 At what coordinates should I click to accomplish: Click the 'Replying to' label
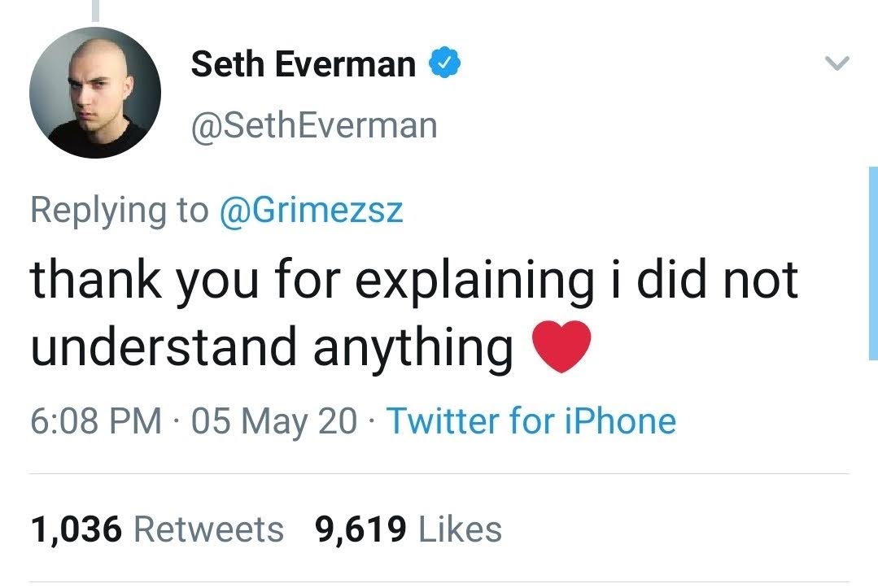pos(119,210)
